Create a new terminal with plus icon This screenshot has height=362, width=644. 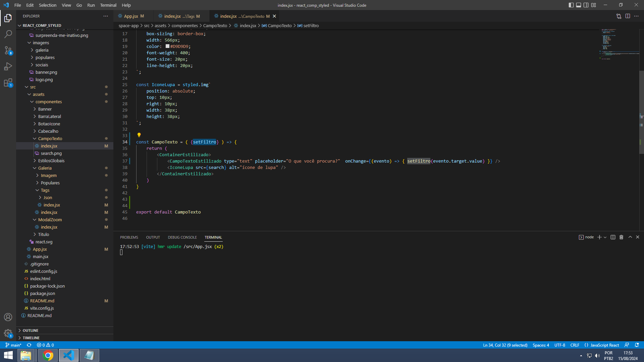point(599,237)
